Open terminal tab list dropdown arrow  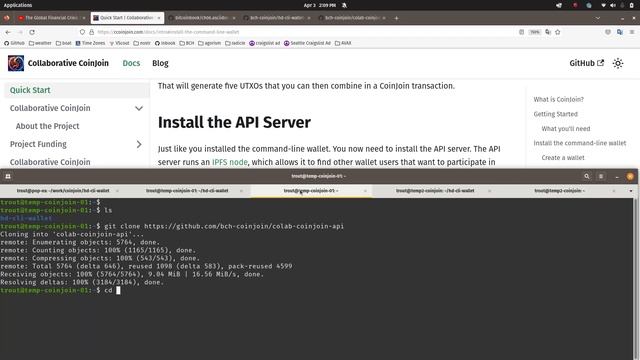(x=631, y=191)
